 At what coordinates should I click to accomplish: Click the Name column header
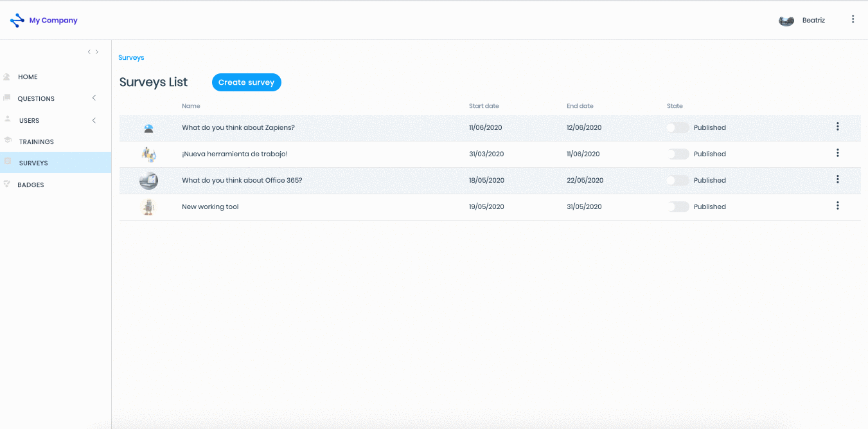click(191, 106)
